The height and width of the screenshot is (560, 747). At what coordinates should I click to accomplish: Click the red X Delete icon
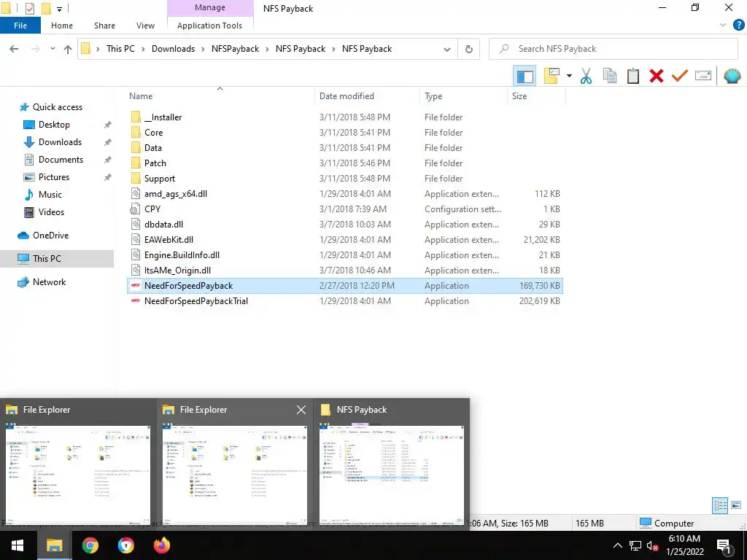[x=656, y=76]
